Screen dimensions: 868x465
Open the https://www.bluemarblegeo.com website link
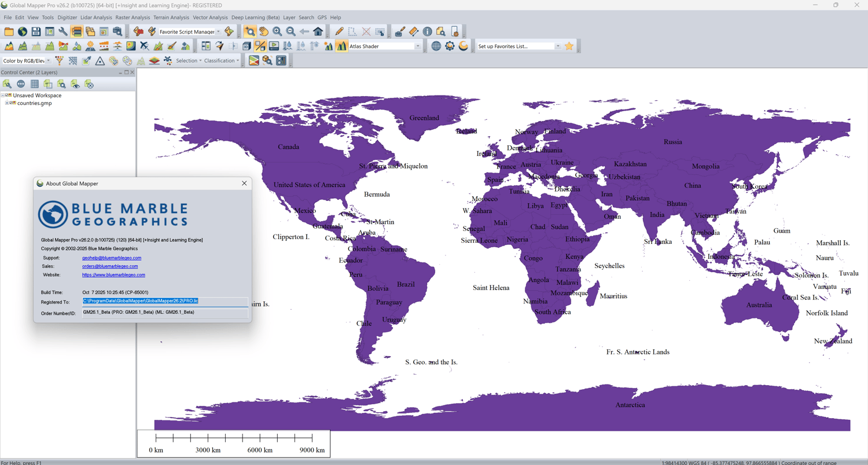coord(113,275)
